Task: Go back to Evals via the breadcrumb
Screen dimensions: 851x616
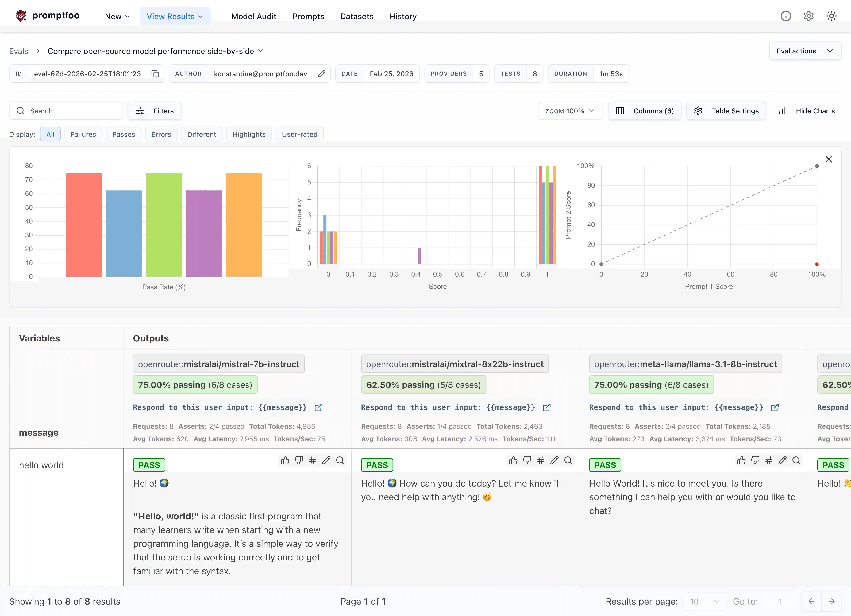Action: coord(18,51)
